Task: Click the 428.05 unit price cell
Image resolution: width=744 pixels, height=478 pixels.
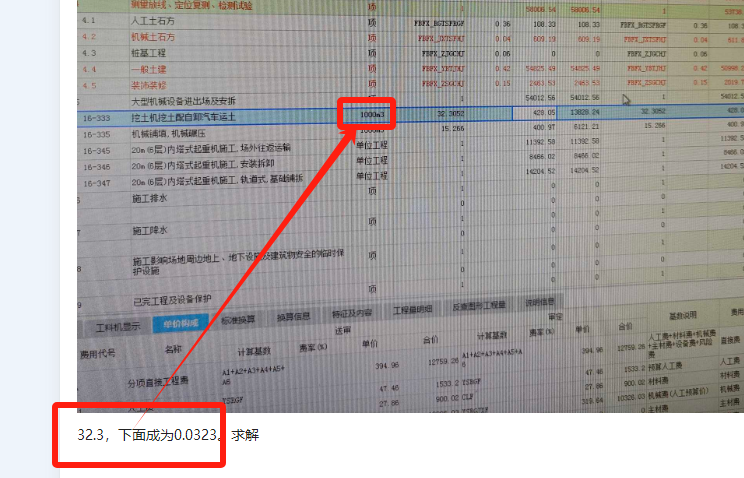Action: pyautogui.click(x=544, y=113)
